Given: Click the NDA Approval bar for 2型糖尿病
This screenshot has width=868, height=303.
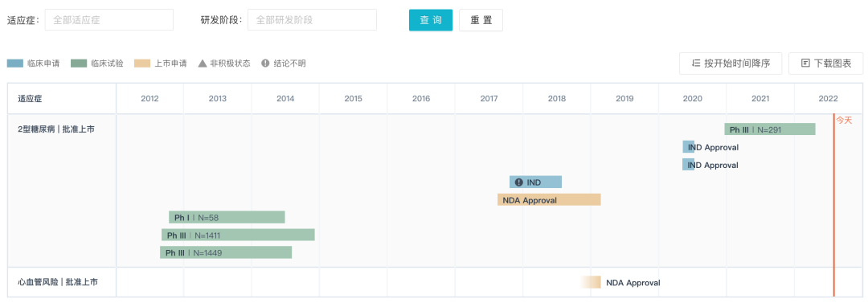Looking at the screenshot, I should click(549, 200).
